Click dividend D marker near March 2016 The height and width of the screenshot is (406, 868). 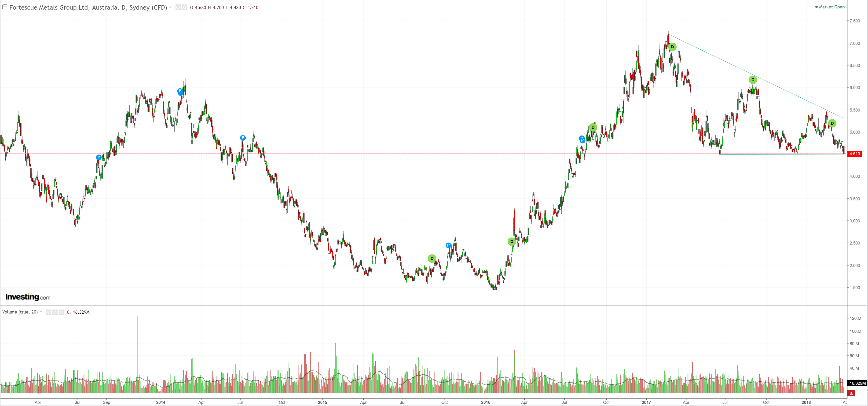(x=512, y=241)
